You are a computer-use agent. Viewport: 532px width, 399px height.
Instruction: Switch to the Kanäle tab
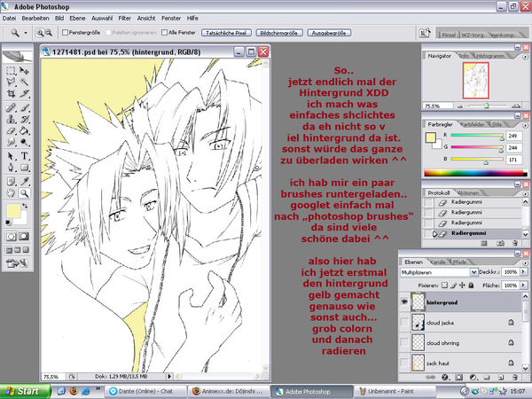pos(438,262)
